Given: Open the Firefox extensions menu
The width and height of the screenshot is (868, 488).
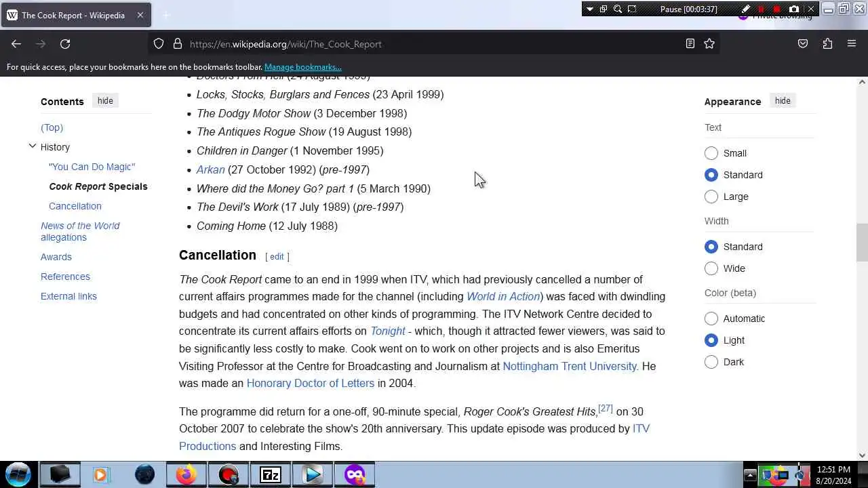Looking at the screenshot, I should point(827,44).
